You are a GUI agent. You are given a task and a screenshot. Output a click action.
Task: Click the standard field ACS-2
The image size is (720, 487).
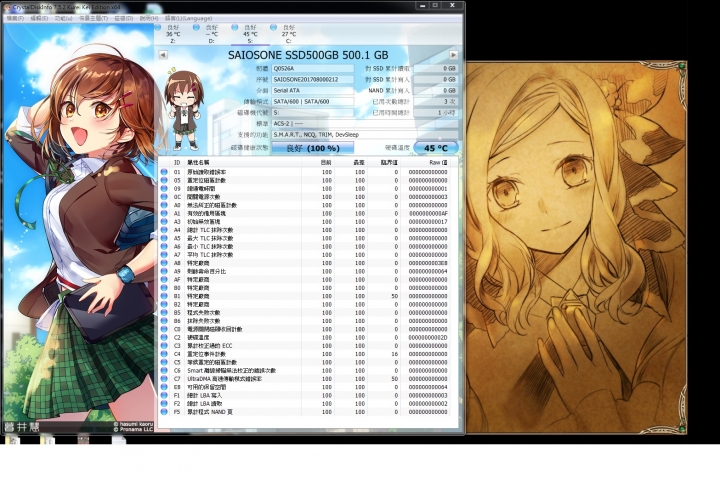[x=365, y=123]
